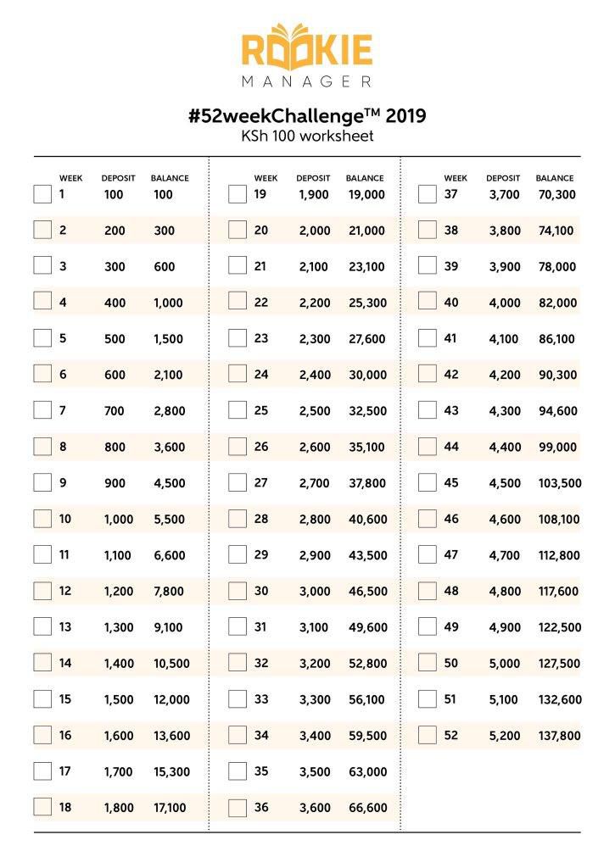Image resolution: width=615 pixels, height=868 pixels.
Task: Check the week 45 box
Action: pyautogui.click(x=428, y=482)
